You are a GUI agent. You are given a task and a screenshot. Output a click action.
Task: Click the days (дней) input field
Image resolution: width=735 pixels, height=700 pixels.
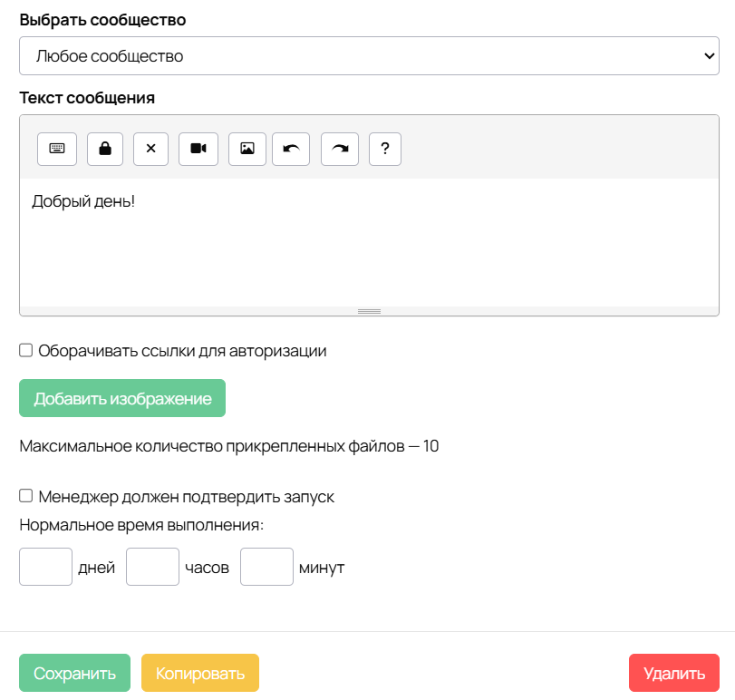coord(45,568)
